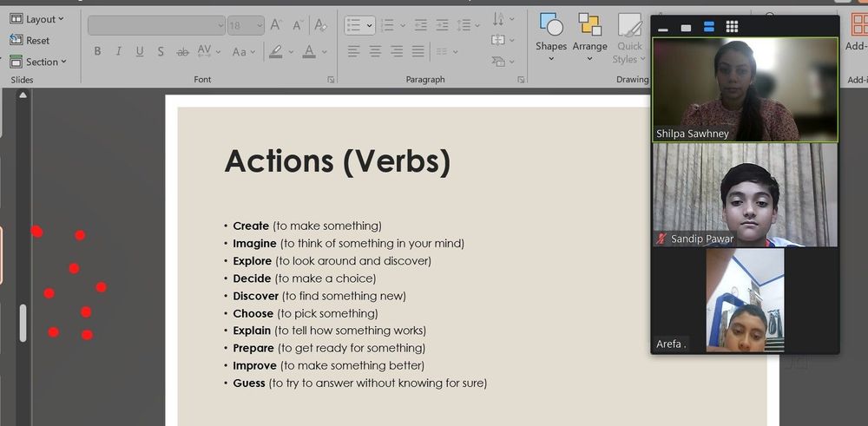Screen dimensions: 868x426
Task: Open the Shapes gallery
Action: point(551,37)
